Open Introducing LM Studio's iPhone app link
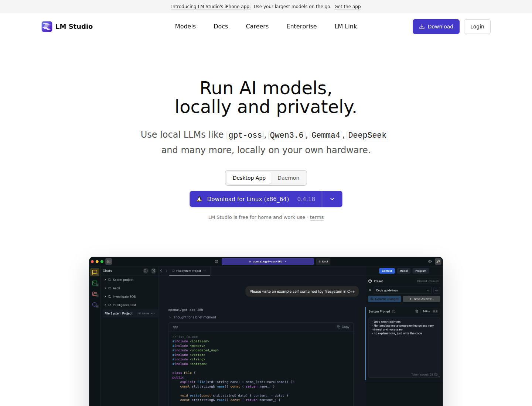The image size is (532, 406). click(211, 7)
